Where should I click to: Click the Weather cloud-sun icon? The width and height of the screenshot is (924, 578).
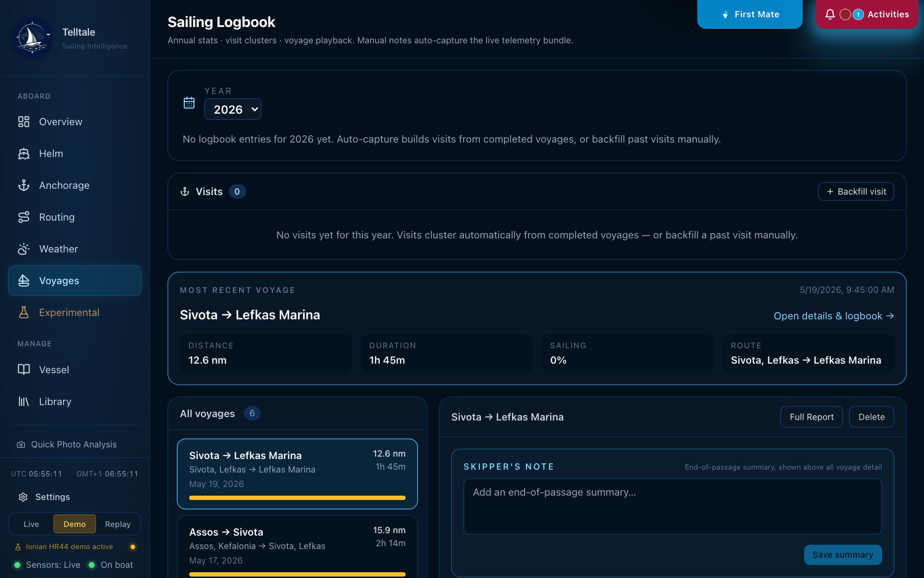click(24, 249)
